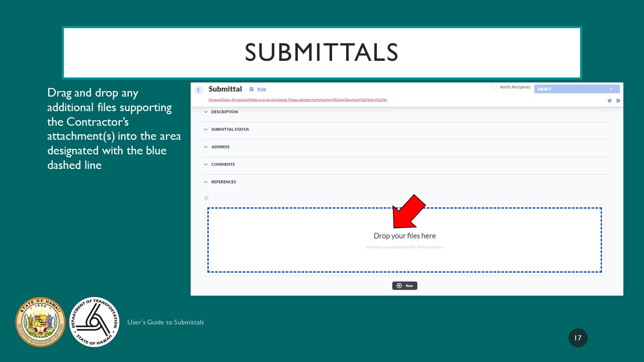Viewport: 644px width, 362px height.
Task: Click the Unsaved Data warning message
Action: 298,100
